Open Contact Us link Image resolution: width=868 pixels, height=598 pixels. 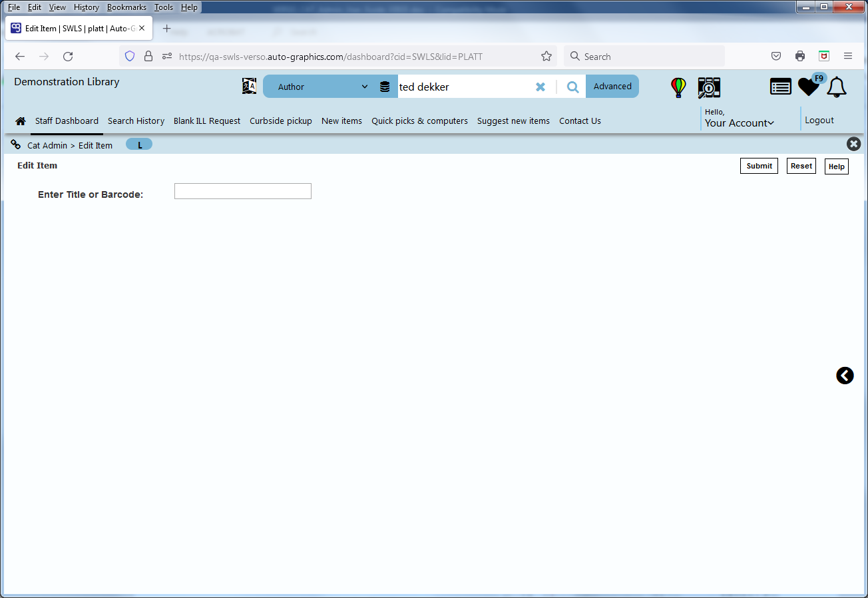[580, 121]
